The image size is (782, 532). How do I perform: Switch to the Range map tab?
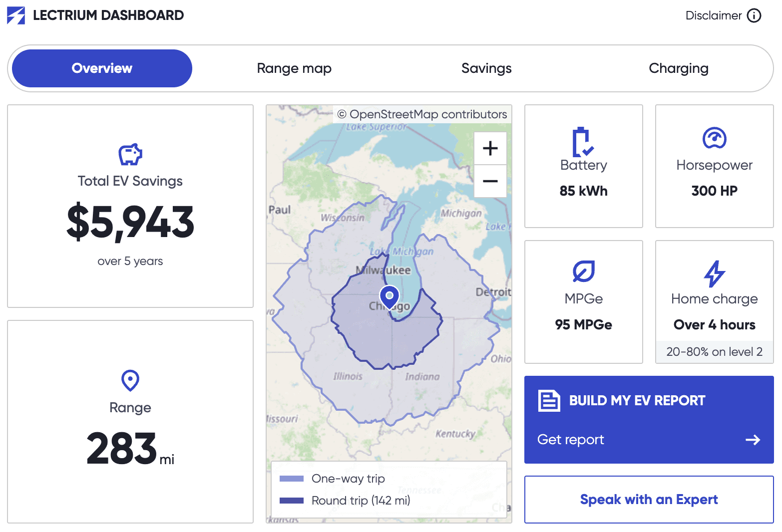(x=294, y=68)
